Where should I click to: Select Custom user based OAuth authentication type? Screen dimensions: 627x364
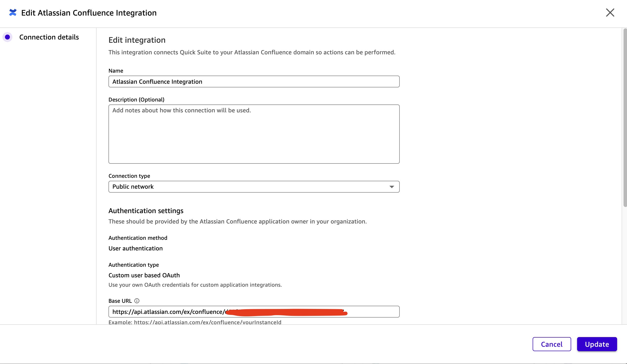[144, 275]
